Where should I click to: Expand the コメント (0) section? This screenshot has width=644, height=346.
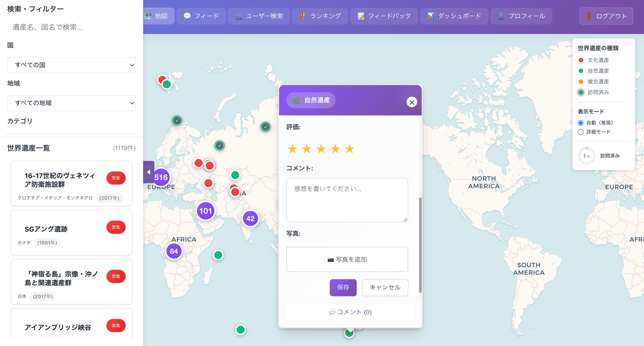[x=350, y=312]
